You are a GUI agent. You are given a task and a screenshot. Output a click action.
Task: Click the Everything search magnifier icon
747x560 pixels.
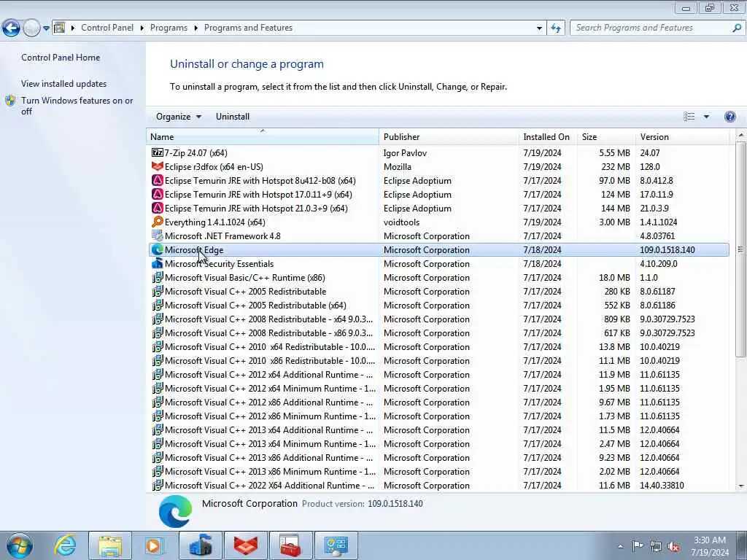(158, 222)
